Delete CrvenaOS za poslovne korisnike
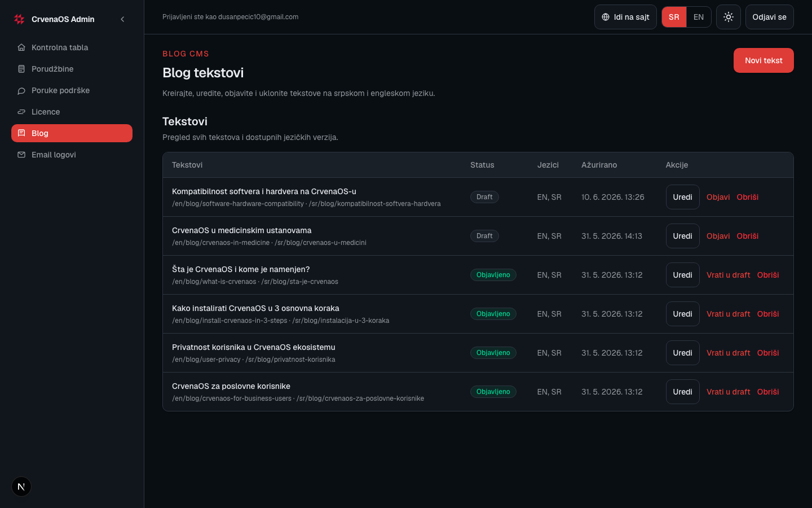812x508 pixels. [x=768, y=392]
